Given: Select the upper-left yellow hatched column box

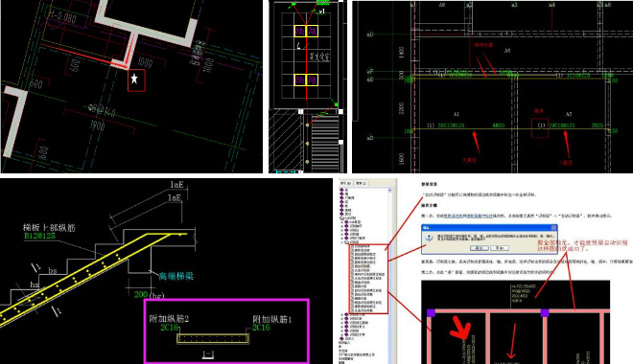Looking at the screenshot, I should (299, 31).
